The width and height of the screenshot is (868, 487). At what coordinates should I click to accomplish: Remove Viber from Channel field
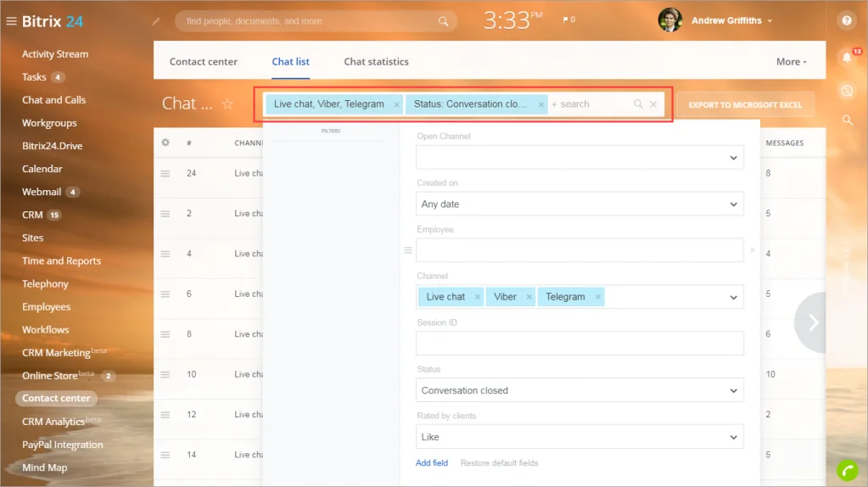tap(529, 297)
